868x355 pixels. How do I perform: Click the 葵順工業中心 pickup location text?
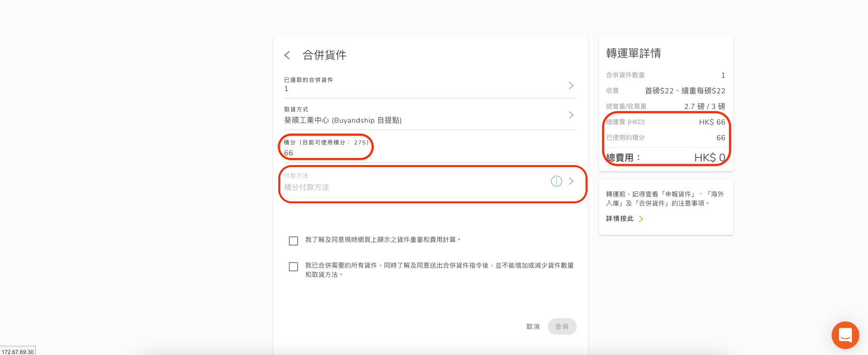[343, 120]
